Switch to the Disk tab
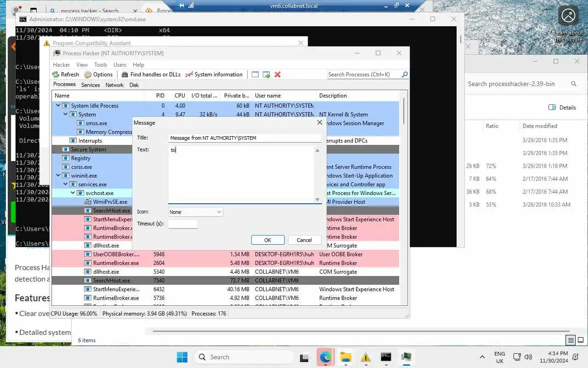The image size is (588, 368). (134, 85)
